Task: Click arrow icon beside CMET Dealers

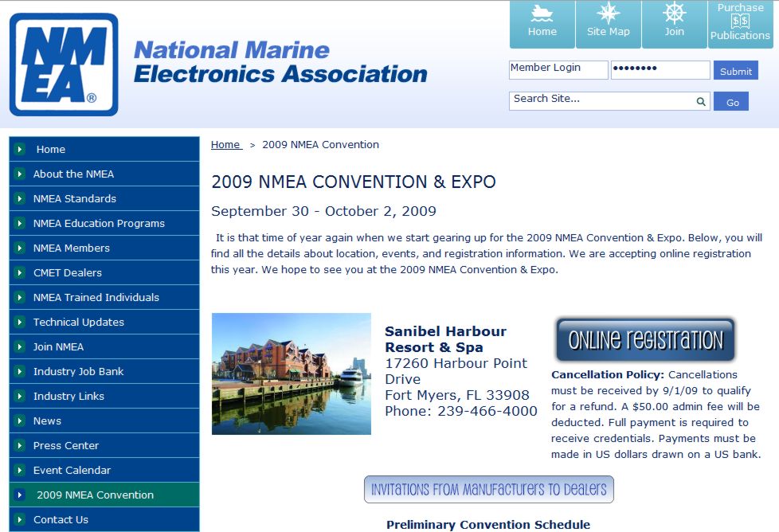Action: tap(20, 272)
